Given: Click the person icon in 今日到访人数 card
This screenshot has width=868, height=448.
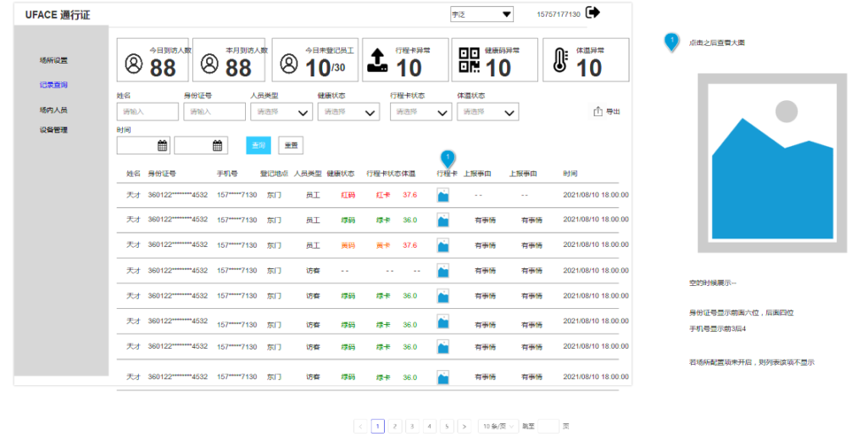Looking at the screenshot, I should coord(133,63).
